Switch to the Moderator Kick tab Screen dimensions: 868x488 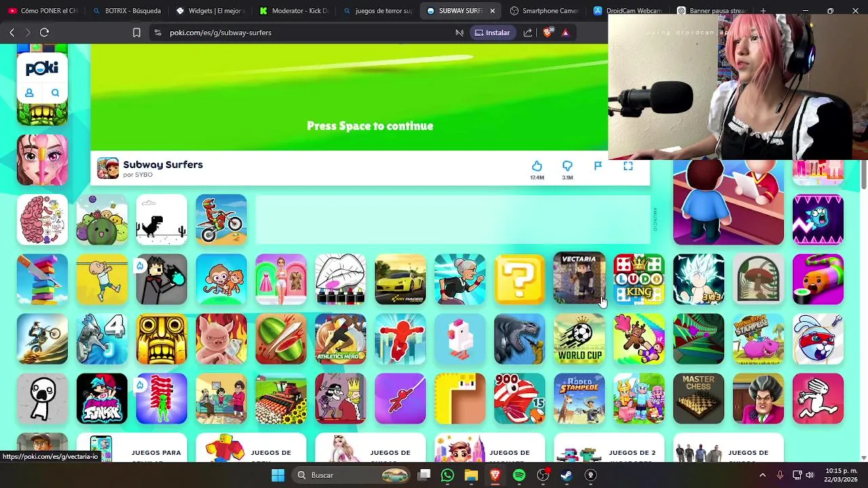point(294,11)
